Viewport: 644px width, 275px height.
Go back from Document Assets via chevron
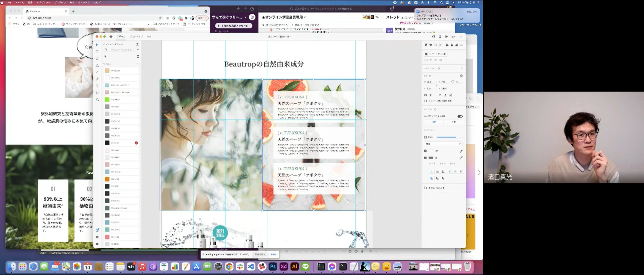point(104,44)
